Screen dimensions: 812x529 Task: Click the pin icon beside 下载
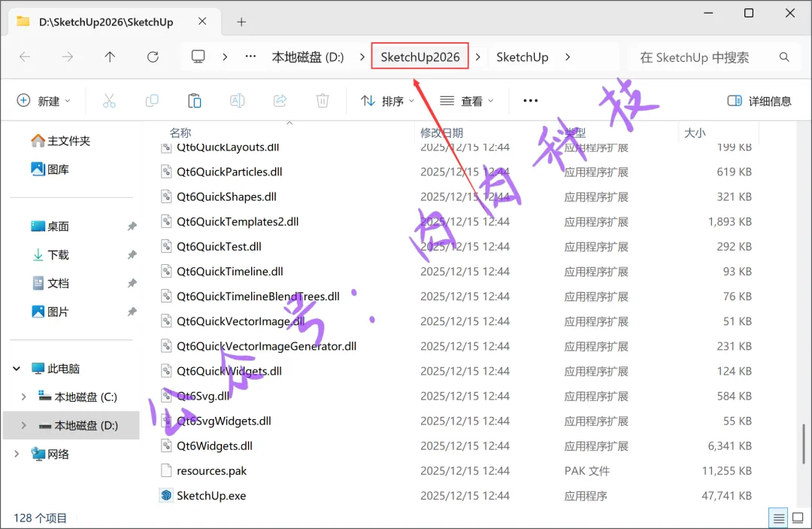click(x=132, y=255)
